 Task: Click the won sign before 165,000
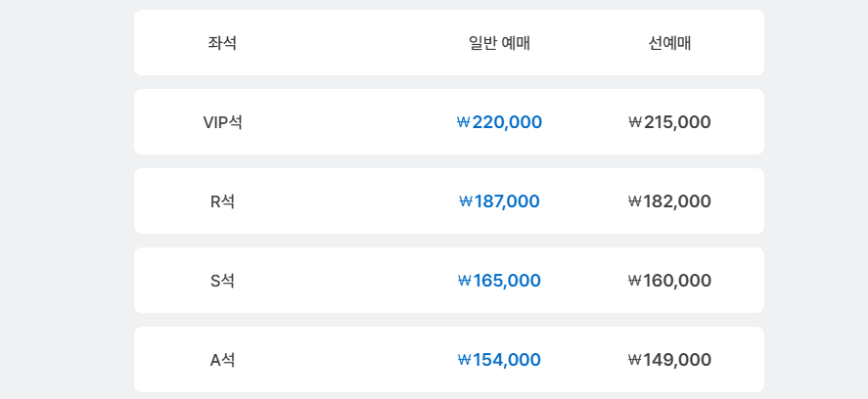tap(465, 281)
